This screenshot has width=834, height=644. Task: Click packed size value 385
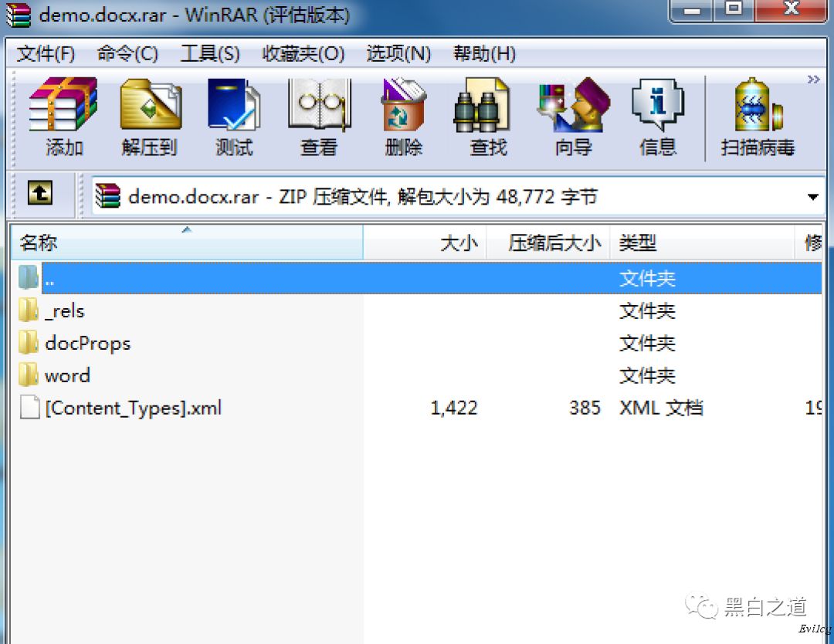click(x=585, y=408)
